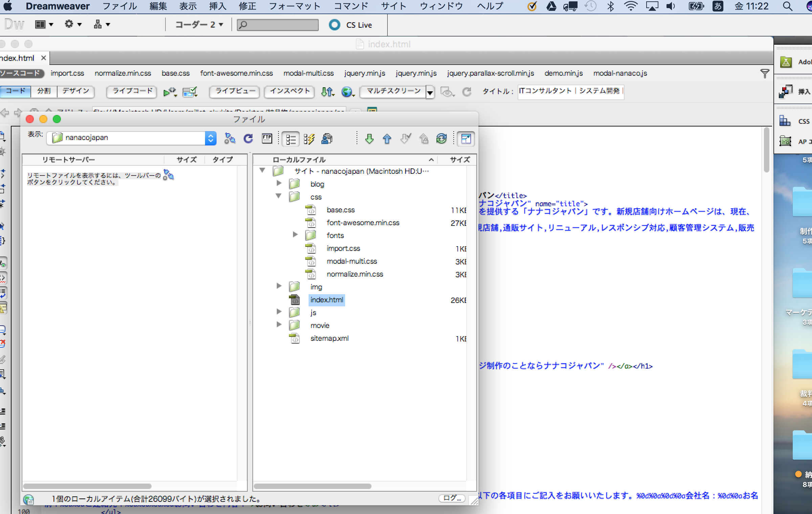
Task: Click the Spotlight search icon in menu bar
Action: click(788, 6)
